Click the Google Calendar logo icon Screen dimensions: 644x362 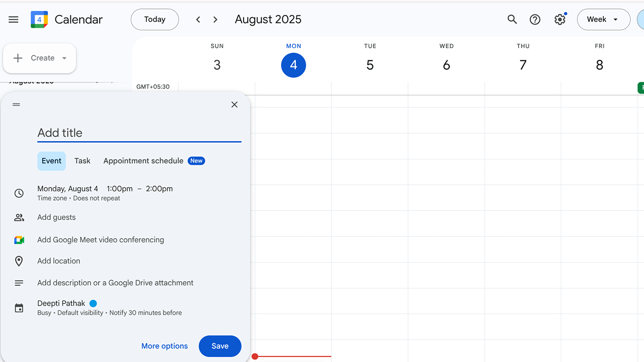pyautogui.click(x=38, y=19)
